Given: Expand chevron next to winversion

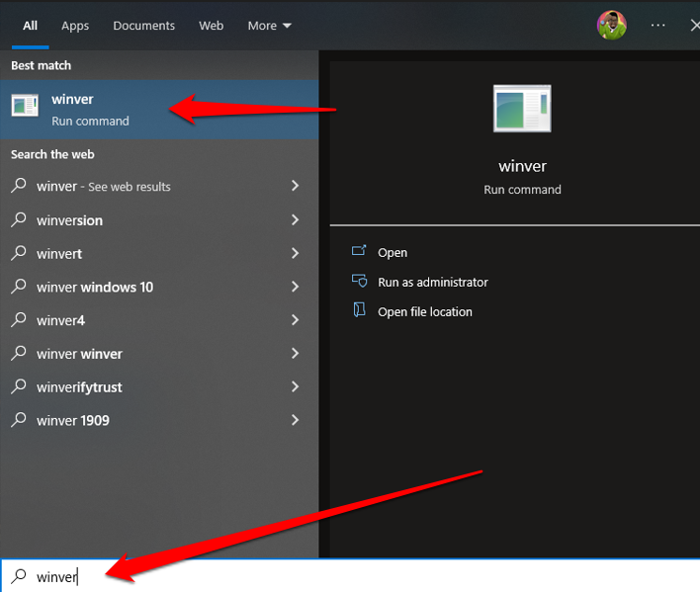Looking at the screenshot, I should [295, 219].
